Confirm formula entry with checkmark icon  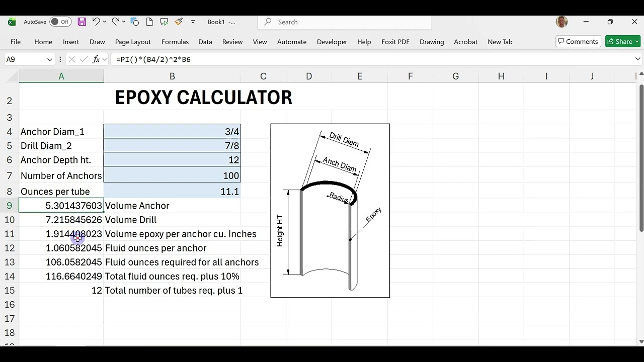click(84, 59)
